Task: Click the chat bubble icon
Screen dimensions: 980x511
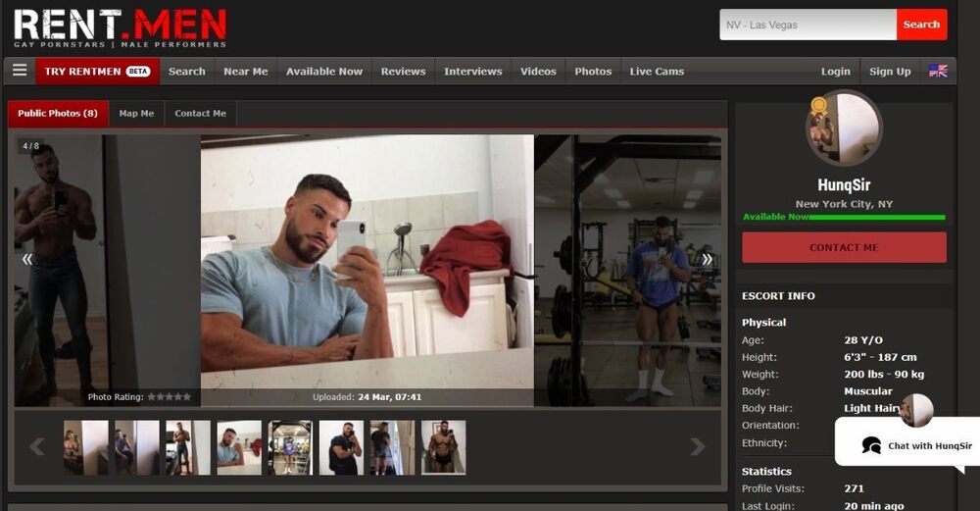Action: (870, 445)
